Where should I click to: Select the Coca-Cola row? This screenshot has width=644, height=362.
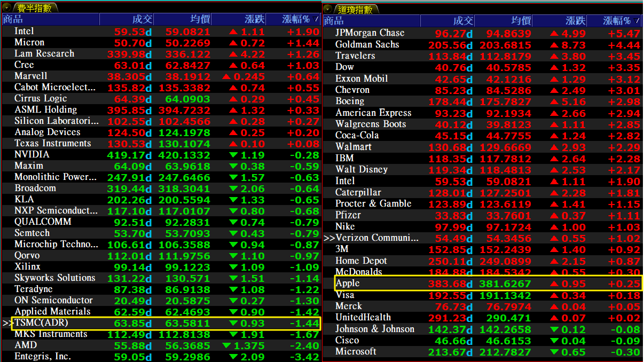(482, 136)
